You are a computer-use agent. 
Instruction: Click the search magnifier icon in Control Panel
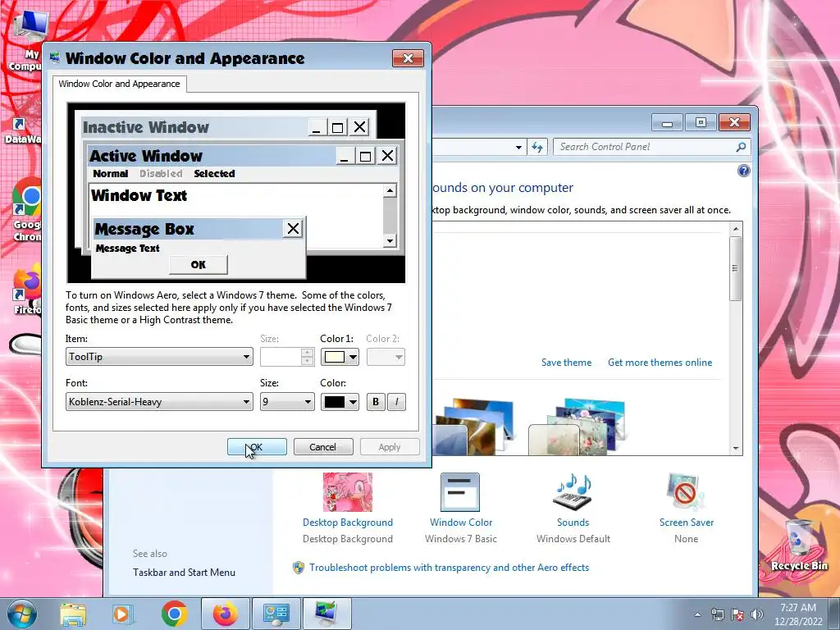741,147
